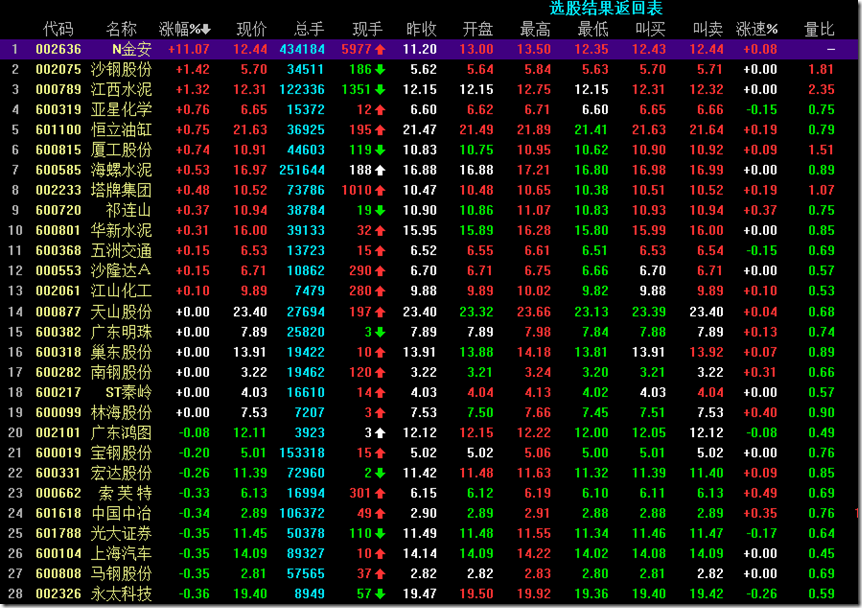Viewport: 862px width, 608px height.
Task: Select the 光大证券 stock name
Action: click(121, 534)
